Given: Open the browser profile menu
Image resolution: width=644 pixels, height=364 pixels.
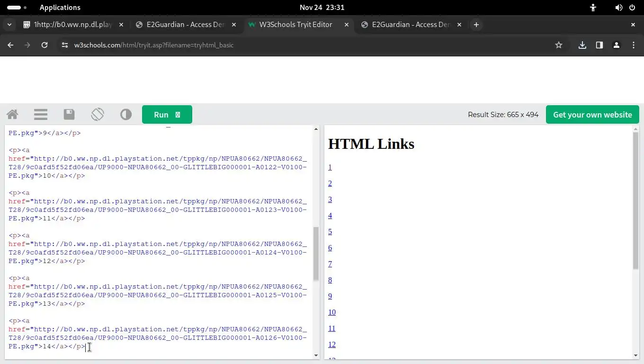Looking at the screenshot, I should (x=617, y=45).
